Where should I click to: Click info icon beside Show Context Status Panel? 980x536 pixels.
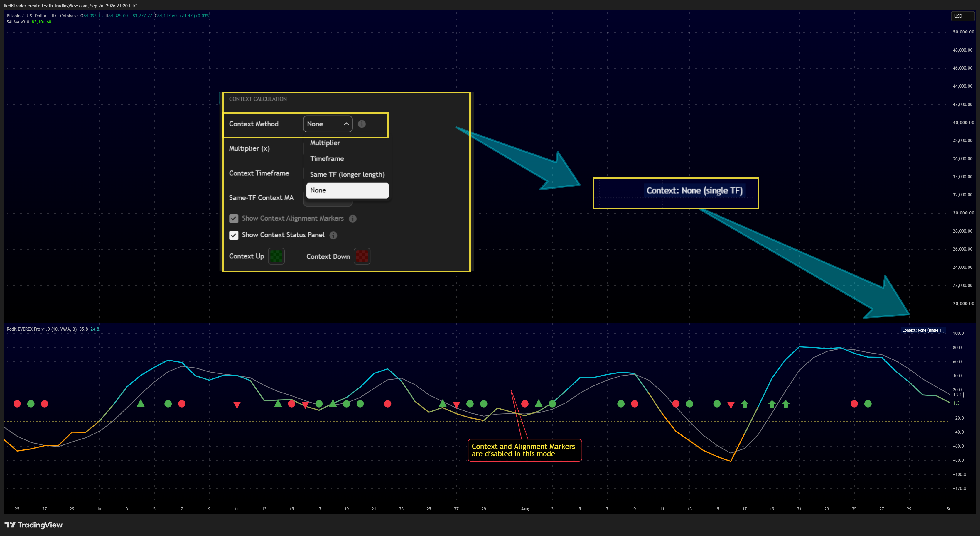tap(333, 235)
